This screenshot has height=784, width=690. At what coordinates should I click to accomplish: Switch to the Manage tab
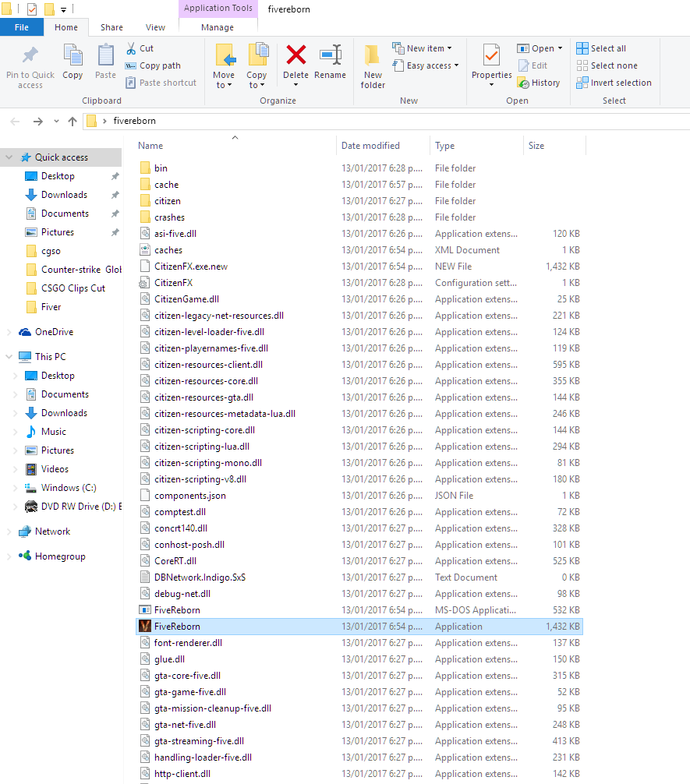[x=218, y=27]
